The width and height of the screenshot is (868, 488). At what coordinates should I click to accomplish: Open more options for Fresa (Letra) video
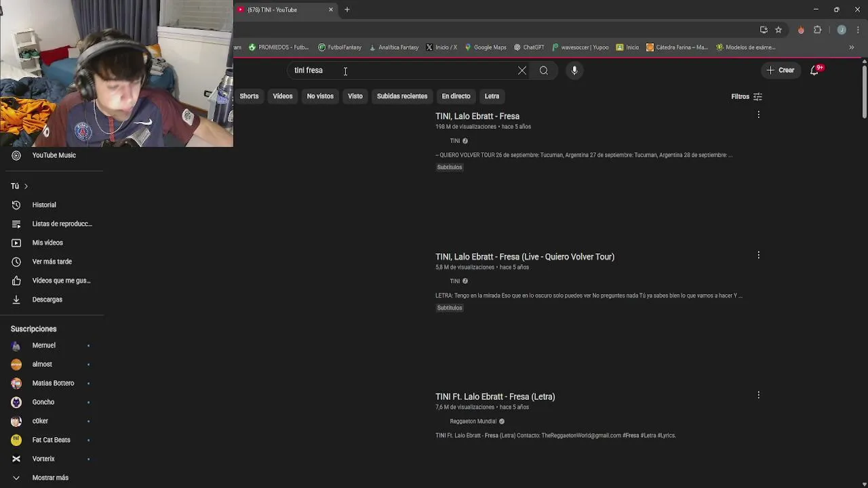point(758,394)
